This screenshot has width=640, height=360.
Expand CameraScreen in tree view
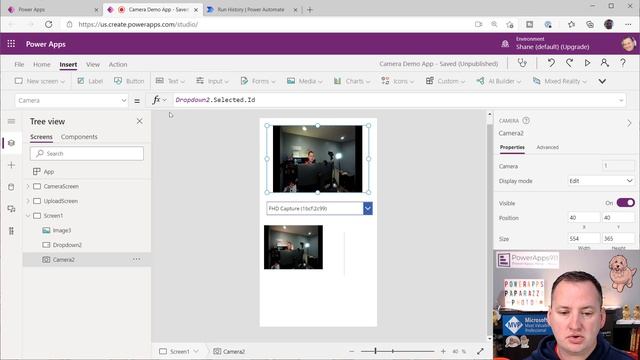point(28,186)
